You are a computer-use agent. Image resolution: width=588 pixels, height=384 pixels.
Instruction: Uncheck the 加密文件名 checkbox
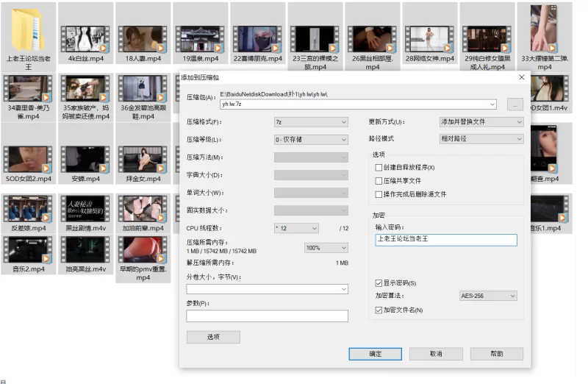379,310
